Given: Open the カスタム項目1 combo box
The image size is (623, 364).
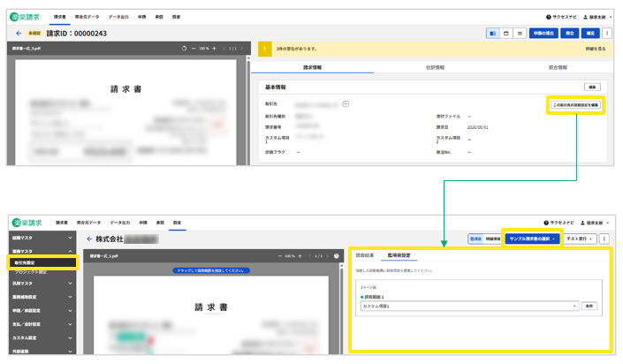Looking at the screenshot, I should (469, 306).
